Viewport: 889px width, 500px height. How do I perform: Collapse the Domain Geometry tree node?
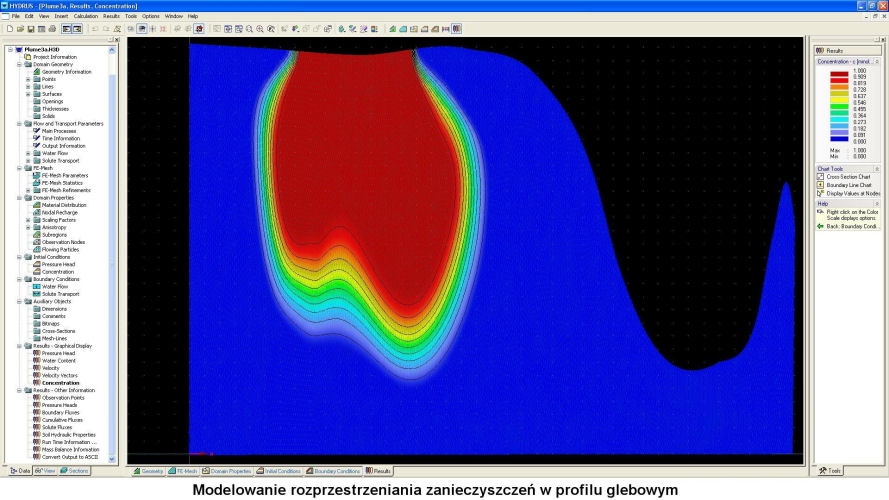pos(18,64)
